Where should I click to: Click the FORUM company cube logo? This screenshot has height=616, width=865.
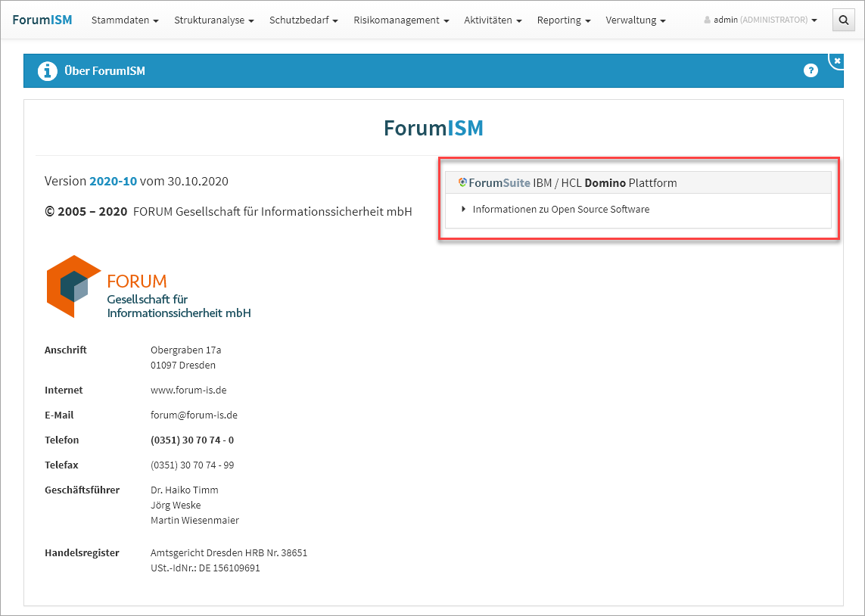(74, 286)
